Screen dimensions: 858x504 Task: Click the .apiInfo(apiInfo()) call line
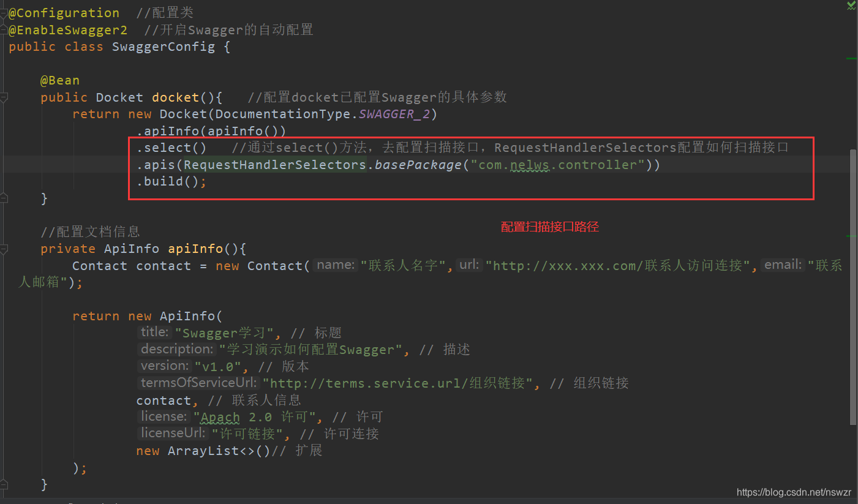211,131
